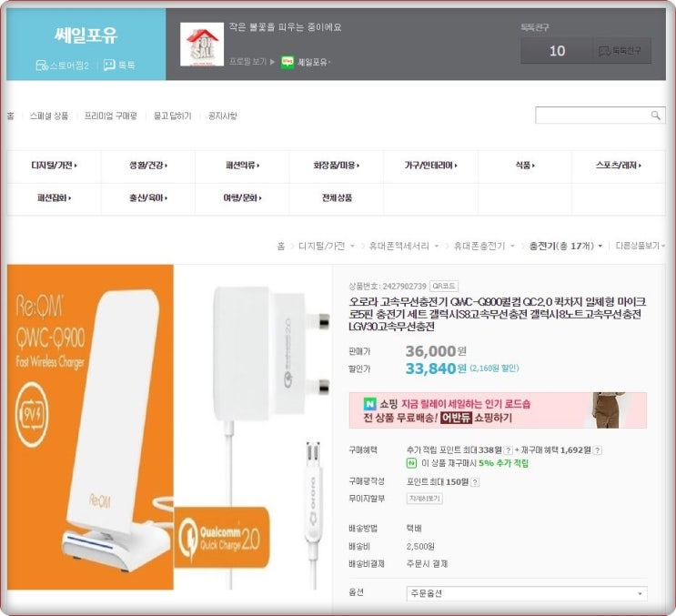Click the green talk icon beside 세일포유

pyautogui.click(x=288, y=62)
